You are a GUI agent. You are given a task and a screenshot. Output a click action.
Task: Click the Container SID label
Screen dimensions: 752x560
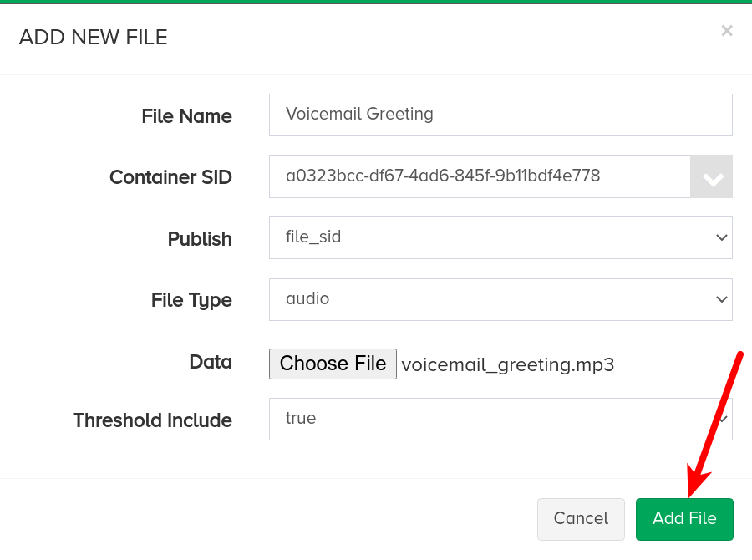coord(170,177)
